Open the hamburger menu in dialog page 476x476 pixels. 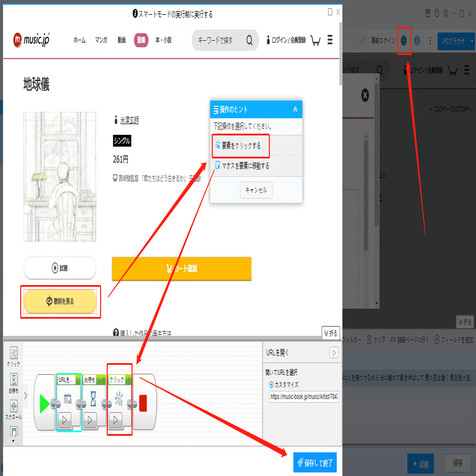click(x=330, y=40)
